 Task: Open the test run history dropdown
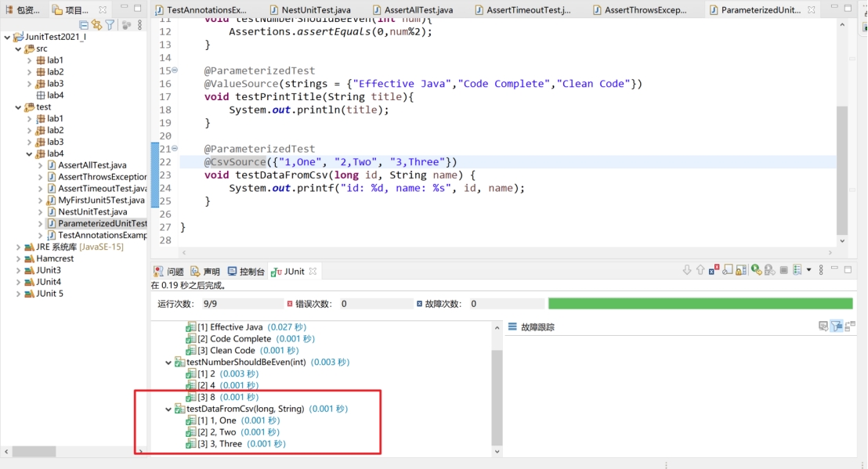[808, 269]
